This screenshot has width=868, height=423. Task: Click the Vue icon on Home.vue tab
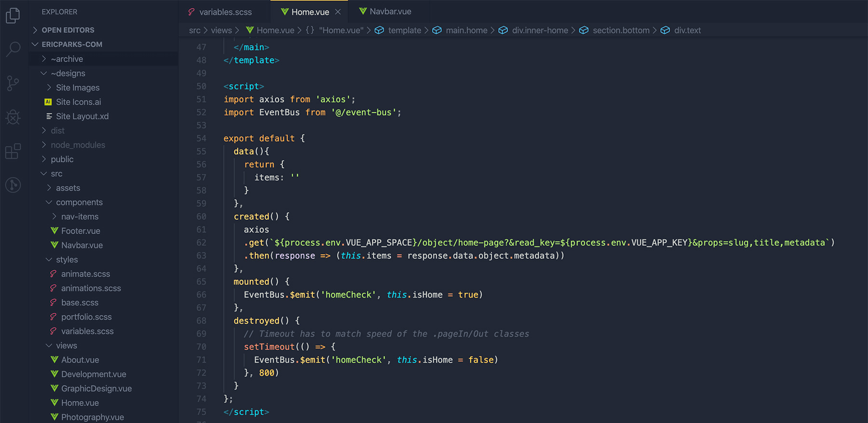tap(285, 12)
